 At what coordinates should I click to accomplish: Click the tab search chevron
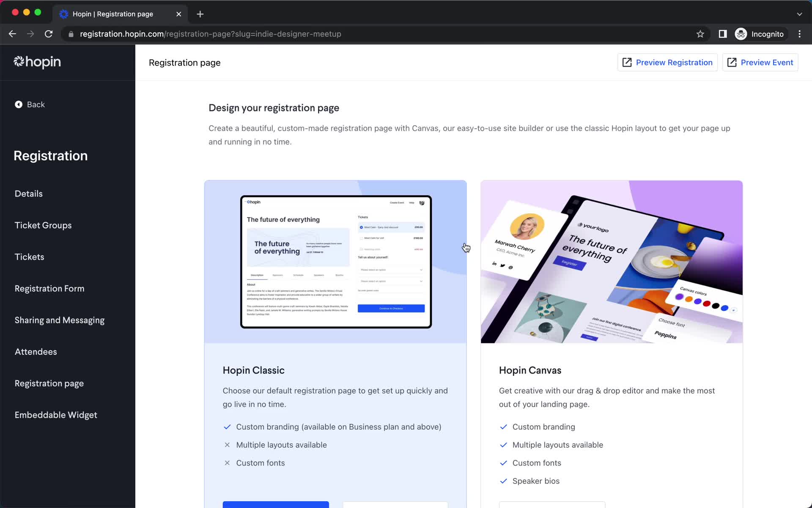click(799, 14)
